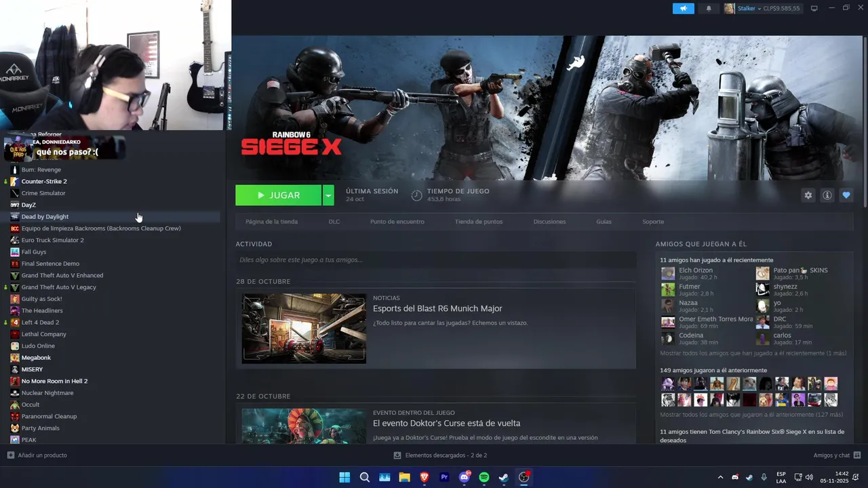Screen dimensions: 868x488
Task: Select No More Room in Hell 2
Action: (x=54, y=381)
